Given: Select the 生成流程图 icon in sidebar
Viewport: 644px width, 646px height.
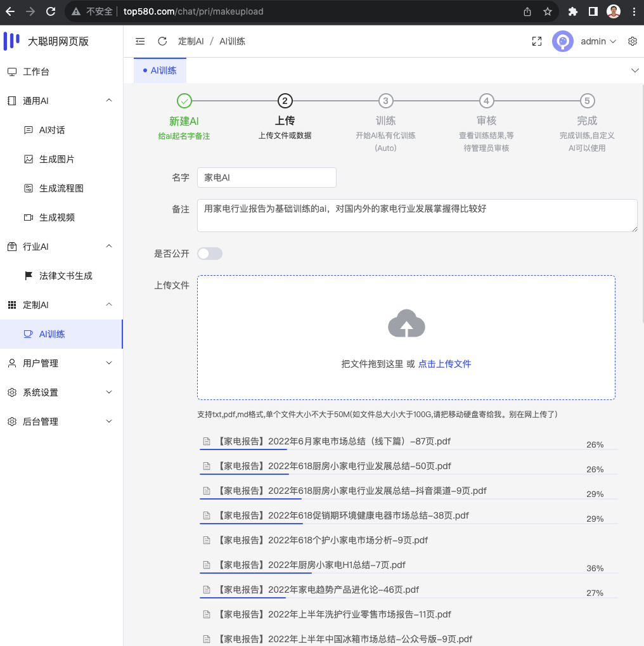Looking at the screenshot, I should pyautogui.click(x=27, y=188).
